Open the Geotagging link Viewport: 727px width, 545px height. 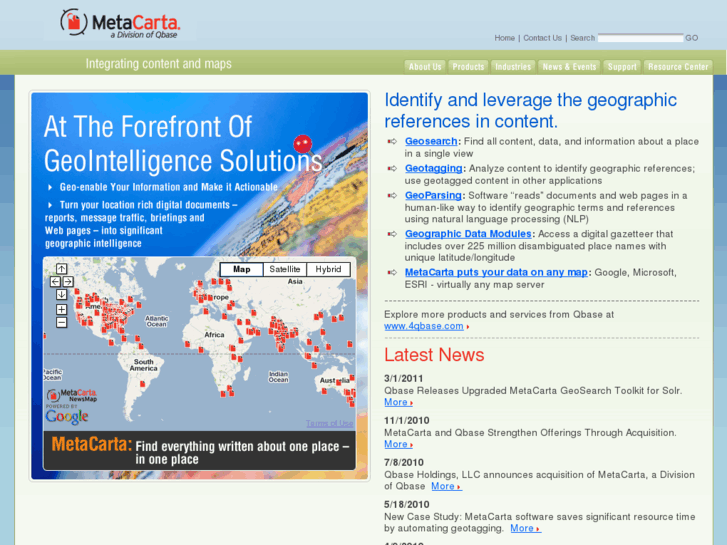click(x=434, y=168)
